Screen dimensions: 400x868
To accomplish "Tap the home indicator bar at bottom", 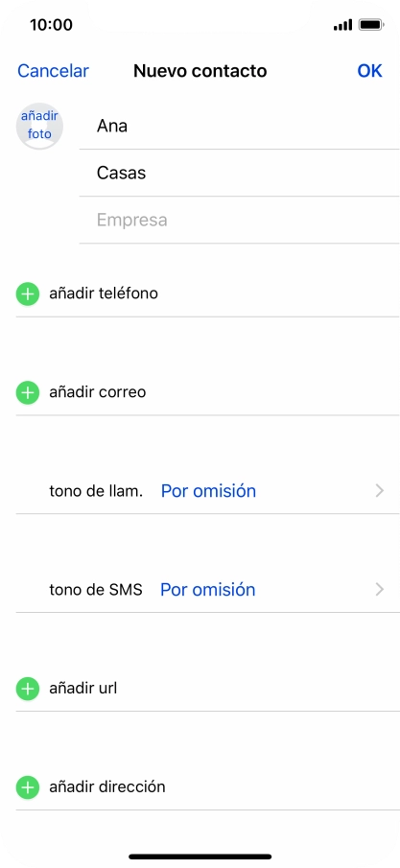I will coord(200,856).
